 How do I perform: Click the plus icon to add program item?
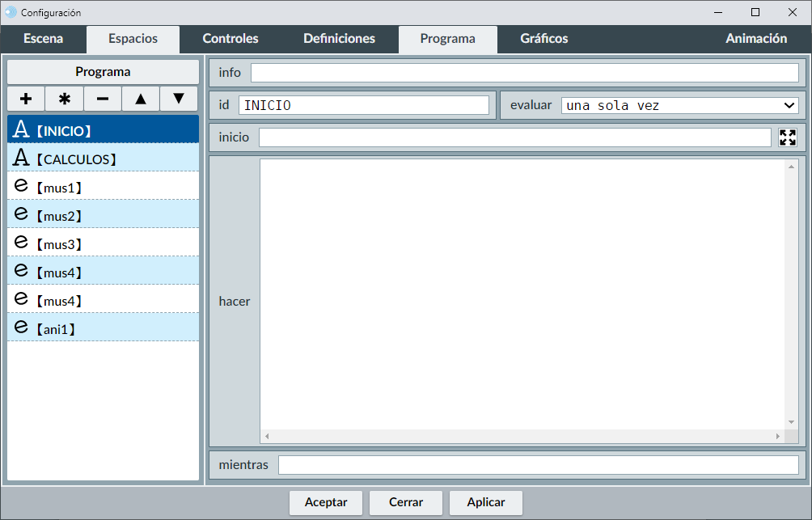26,99
